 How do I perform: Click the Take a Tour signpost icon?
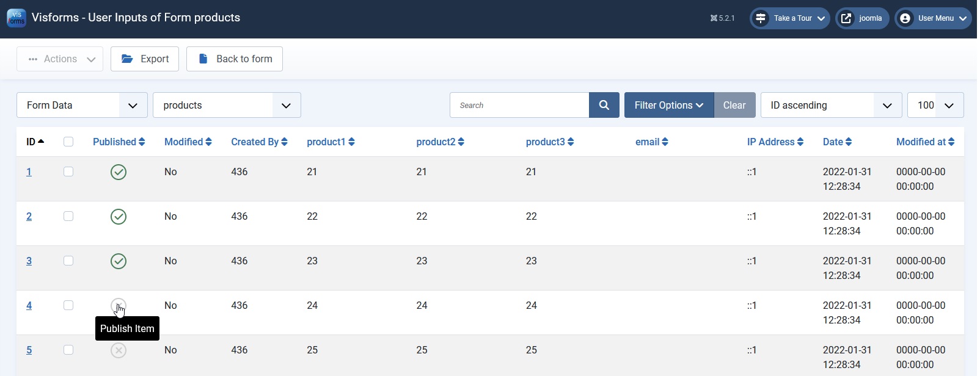point(761,18)
